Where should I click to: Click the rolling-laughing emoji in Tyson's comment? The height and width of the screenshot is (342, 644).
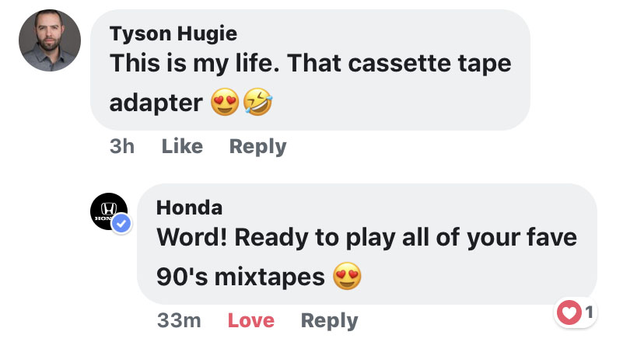(256, 103)
